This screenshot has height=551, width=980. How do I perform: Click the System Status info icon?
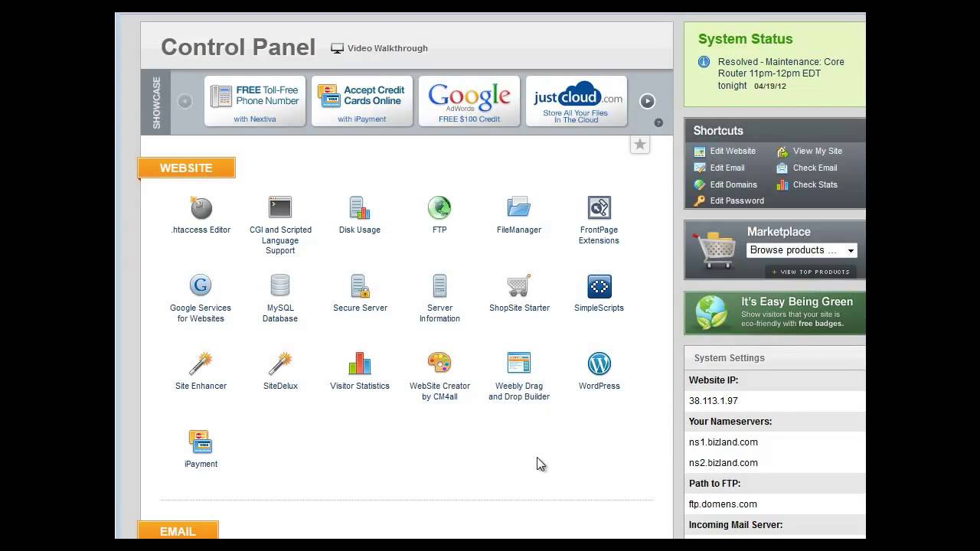tap(704, 62)
